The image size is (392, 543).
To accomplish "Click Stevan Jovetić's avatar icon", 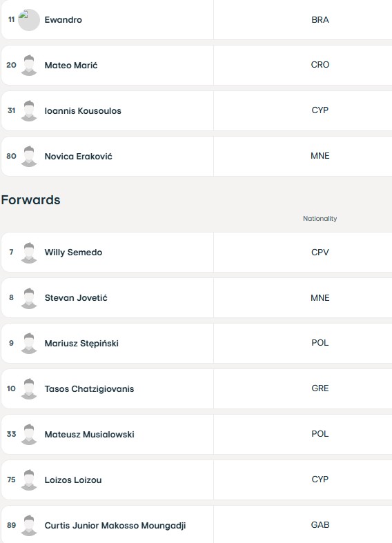I will [29, 298].
